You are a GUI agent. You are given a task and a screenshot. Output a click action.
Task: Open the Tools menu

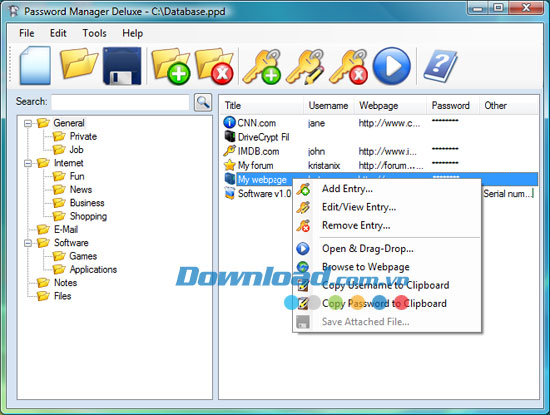[x=94, y=33]
